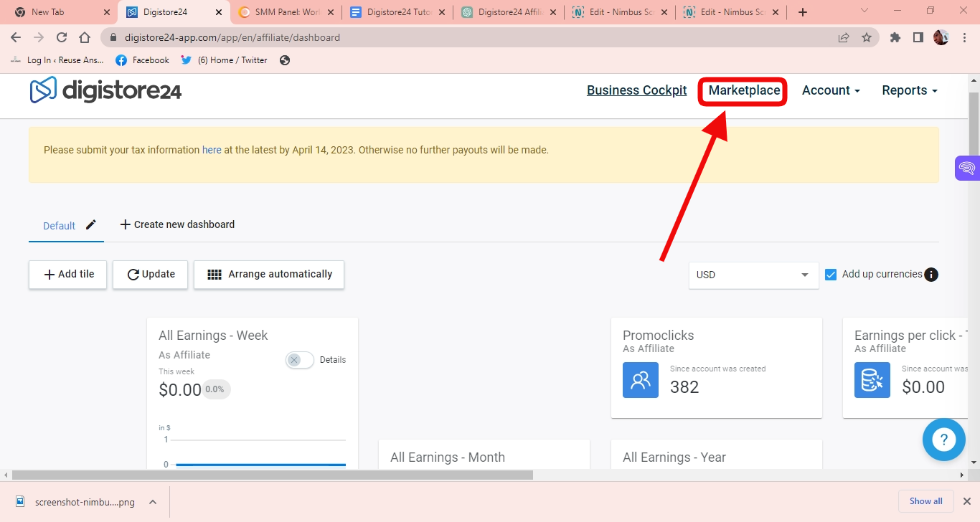Click the Add tile button
Screen dimensions: 980x522
click(68, 275)
